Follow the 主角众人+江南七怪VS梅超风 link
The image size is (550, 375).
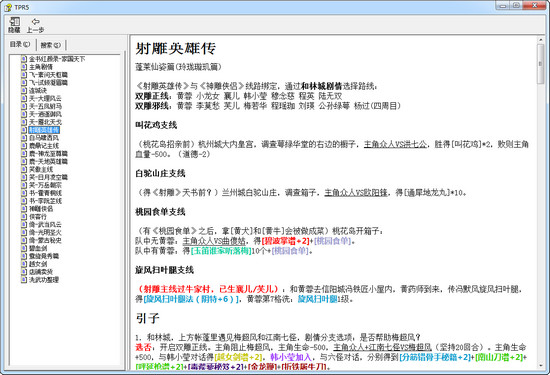pyautogui.click(x=382, y=347)
